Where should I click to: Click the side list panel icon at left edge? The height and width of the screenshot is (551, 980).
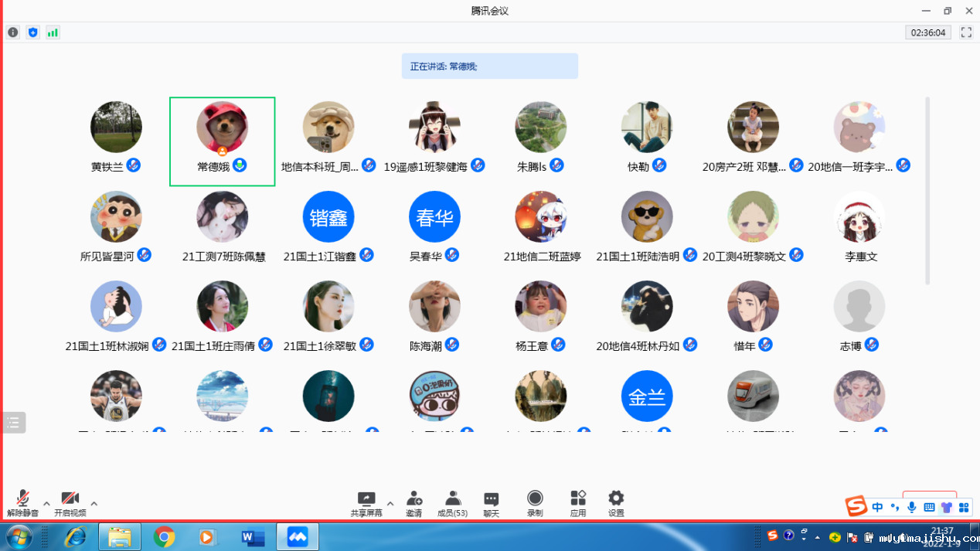tap(13, 422)
